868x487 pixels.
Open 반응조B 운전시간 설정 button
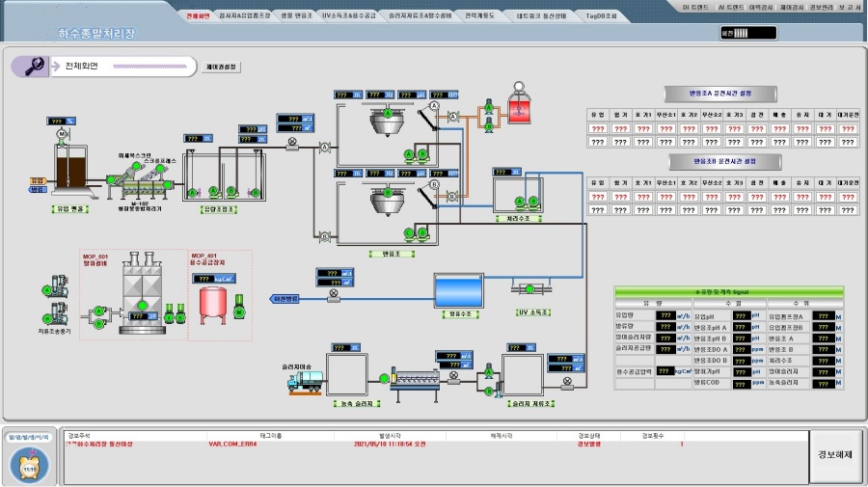724,162
